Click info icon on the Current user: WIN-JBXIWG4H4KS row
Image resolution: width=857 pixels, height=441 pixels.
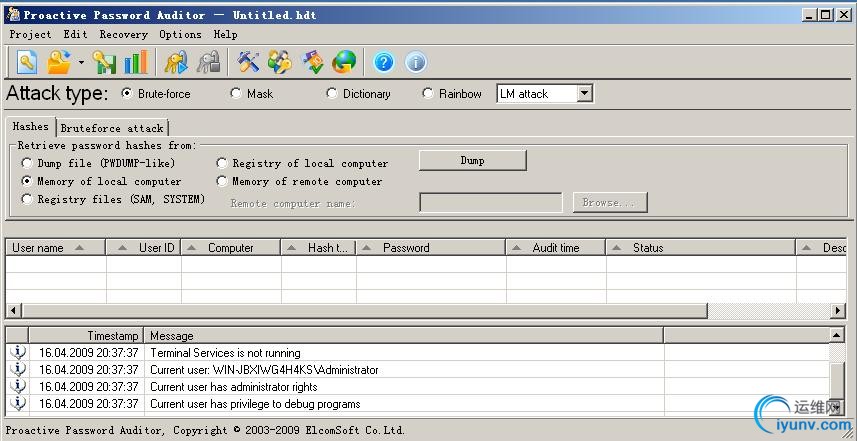(17, 369)
